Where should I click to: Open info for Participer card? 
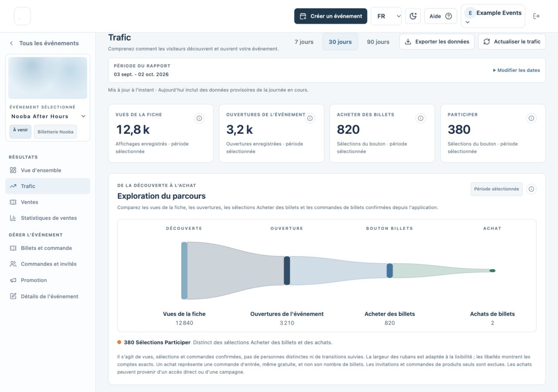tap(531, 118)
